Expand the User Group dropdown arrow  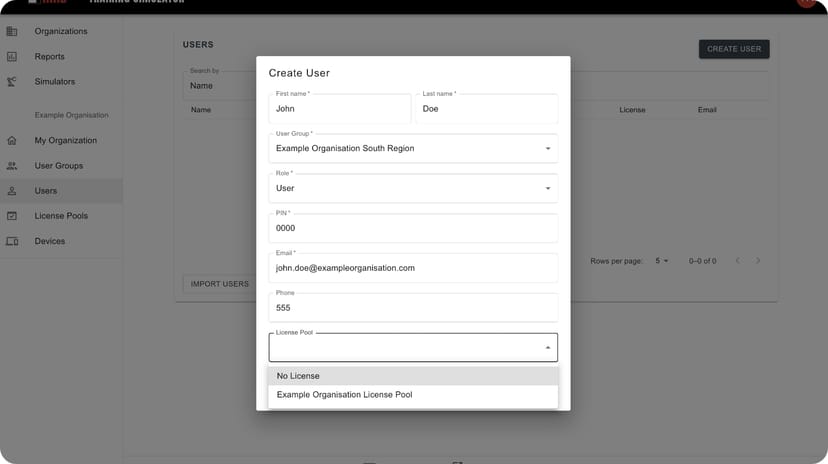click(x=548, y=148)
